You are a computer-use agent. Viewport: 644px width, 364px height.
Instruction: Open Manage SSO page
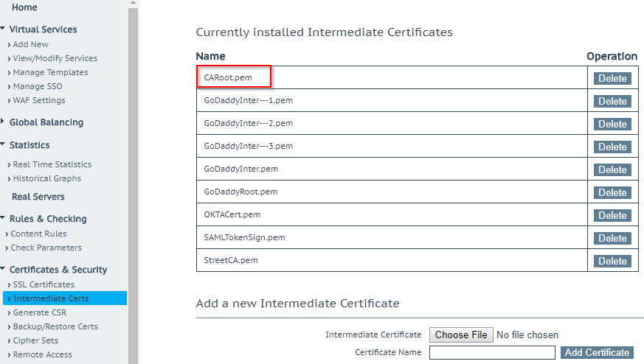point(38,85)
